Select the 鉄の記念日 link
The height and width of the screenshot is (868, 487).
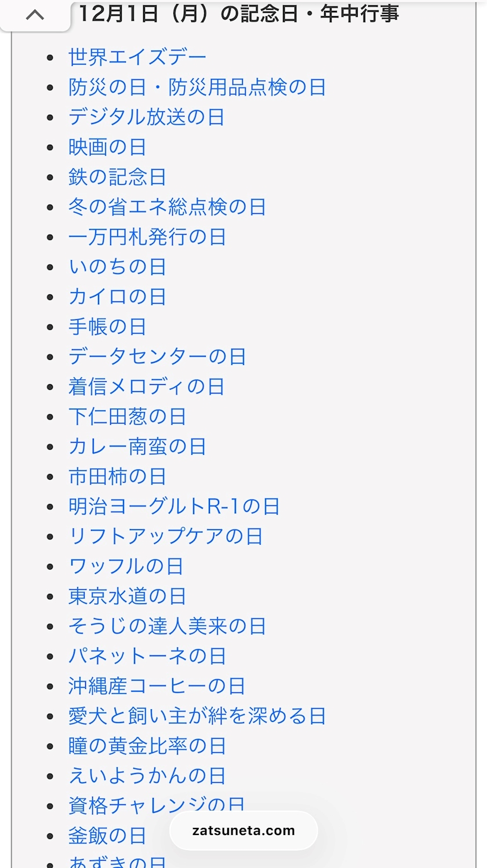point(117,177)
